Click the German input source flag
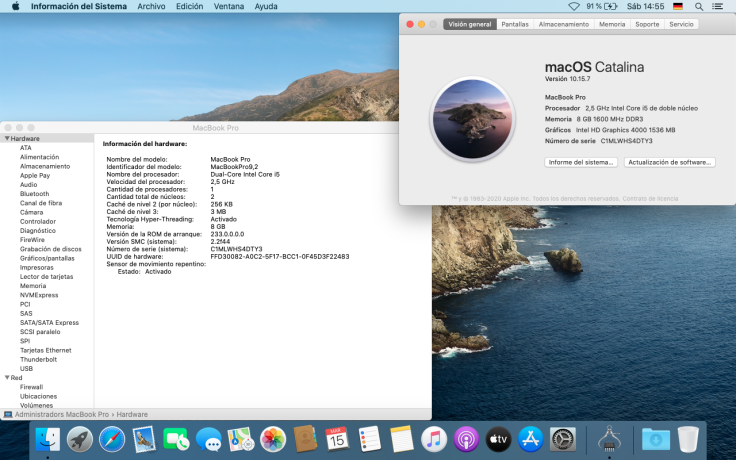The width and height of the screenshot is (736, 460). [677, 6]
